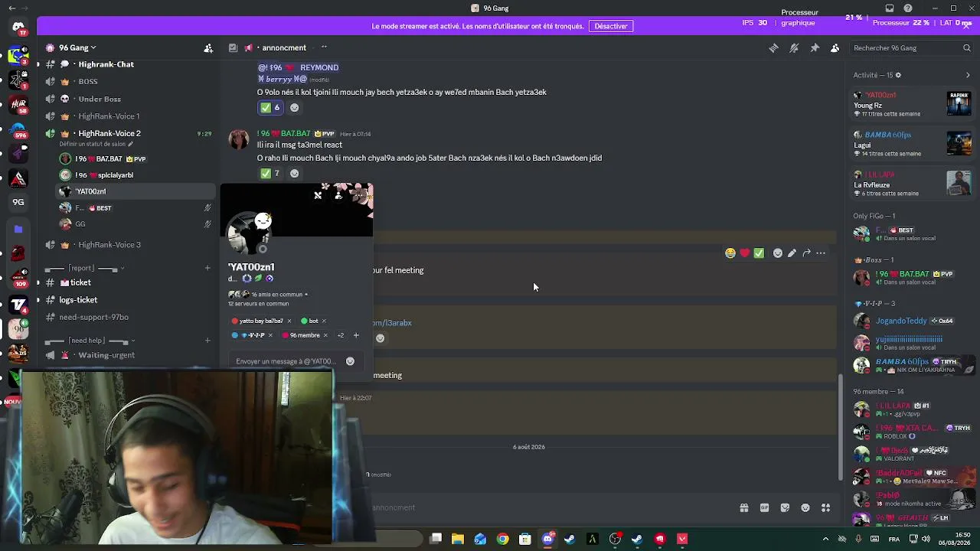Open the gift icon in message bar
The width and height of the screenshot is (980, 551).
[x=743, y=507]
